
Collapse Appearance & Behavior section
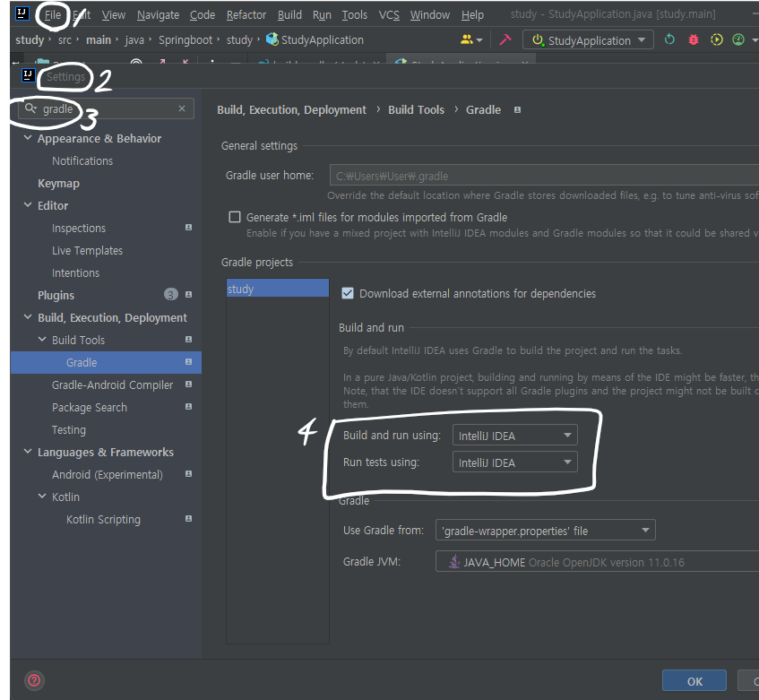28,138
